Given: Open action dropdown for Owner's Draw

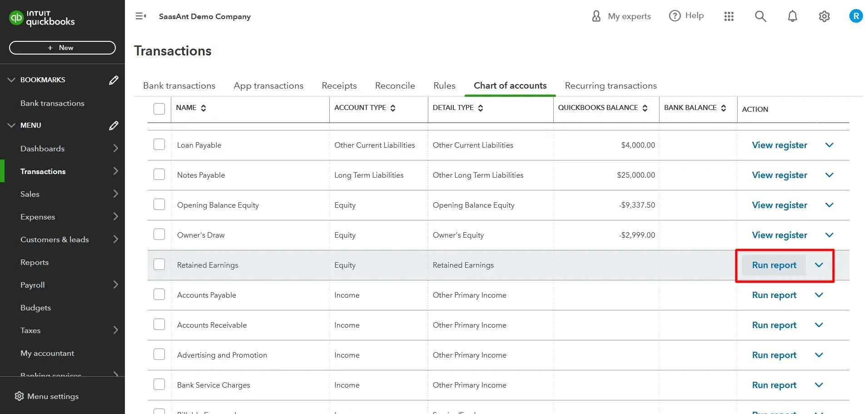Looking at the screenshot, I should 829,235.
